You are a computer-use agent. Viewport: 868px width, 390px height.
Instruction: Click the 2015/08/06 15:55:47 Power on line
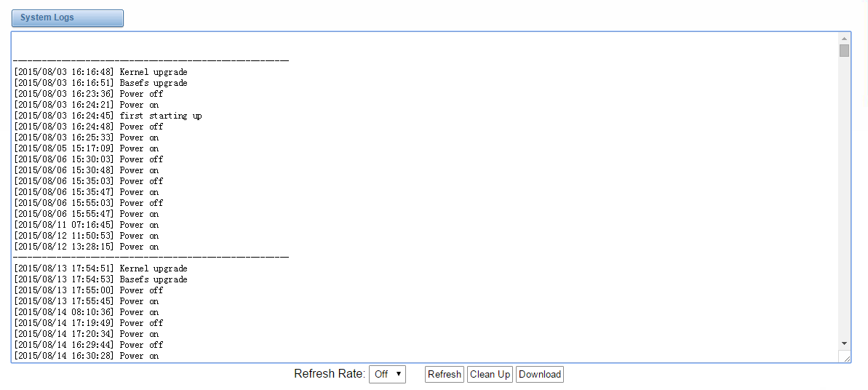[x=87, y=214]
